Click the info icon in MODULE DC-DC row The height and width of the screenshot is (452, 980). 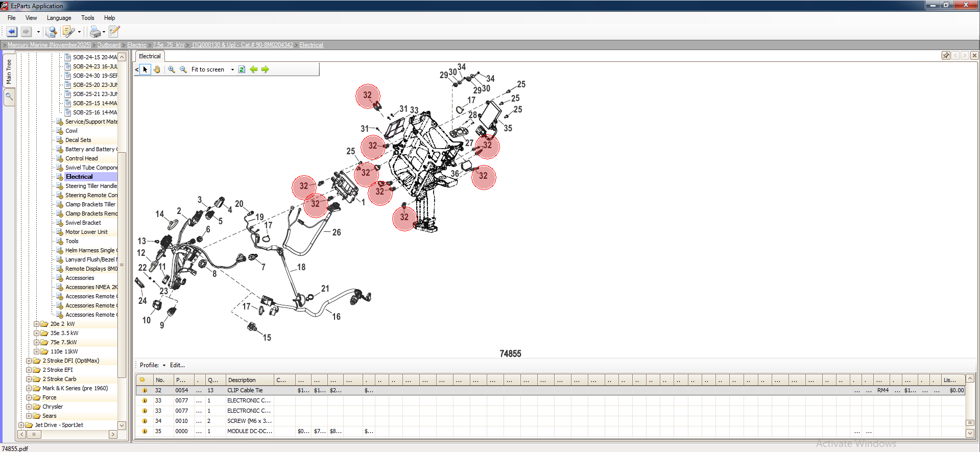[145, 431]
